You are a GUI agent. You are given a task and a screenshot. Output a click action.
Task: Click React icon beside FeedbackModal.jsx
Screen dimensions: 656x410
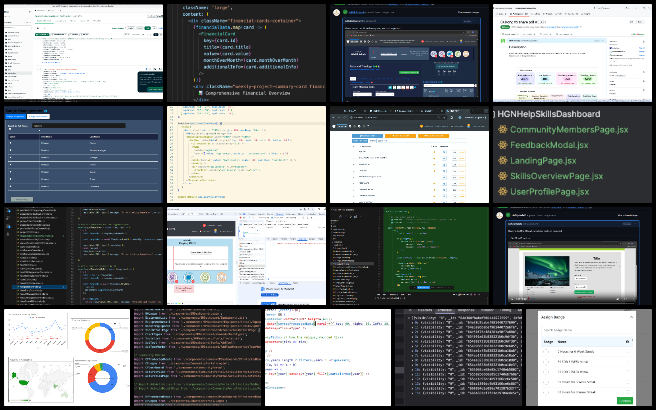click(502, 145)
